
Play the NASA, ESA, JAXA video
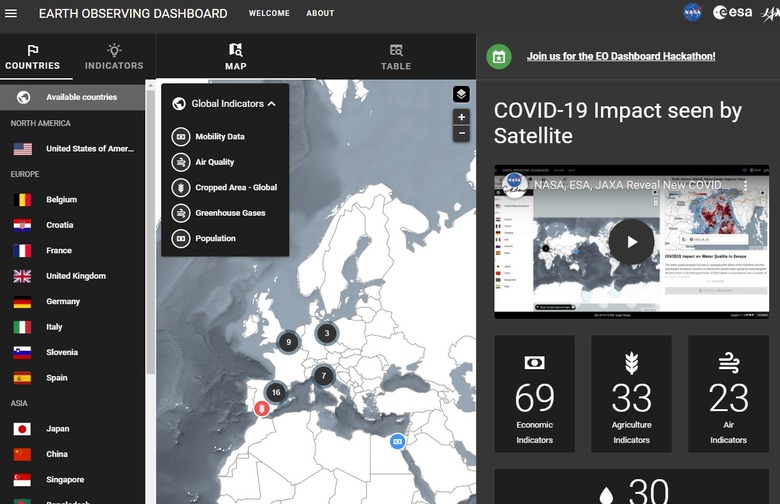(x=631, y=241)
